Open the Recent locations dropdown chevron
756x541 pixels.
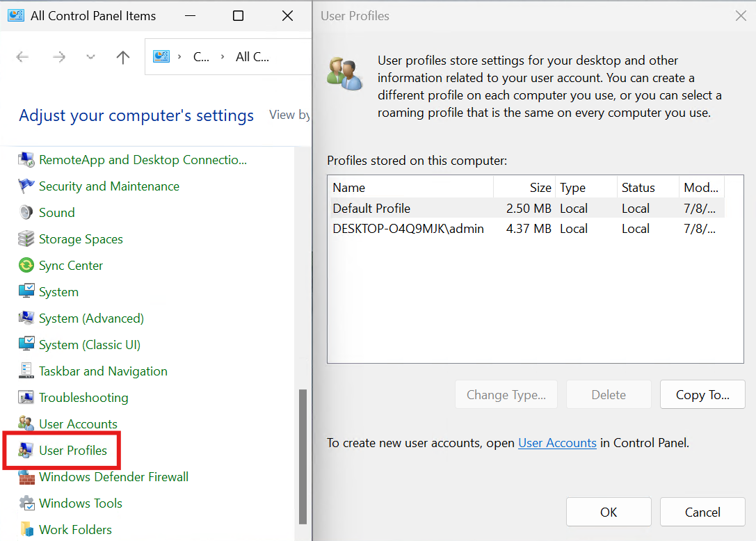pos(90,57)
